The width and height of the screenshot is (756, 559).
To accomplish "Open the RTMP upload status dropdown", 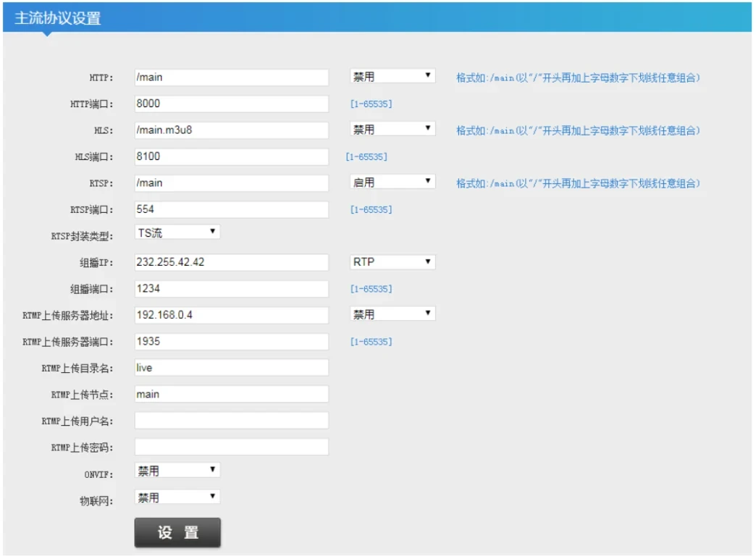I will click(392, 314).
